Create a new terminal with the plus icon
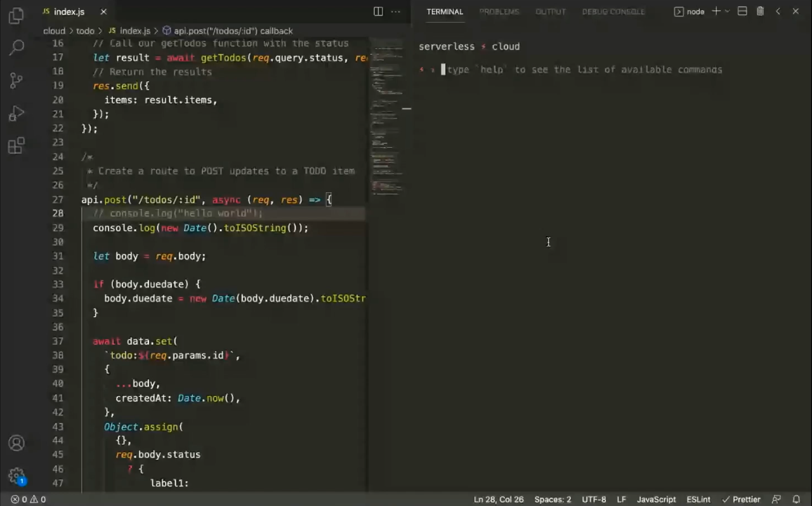This screenshot has width=812, height=506. tap(716, 11)
